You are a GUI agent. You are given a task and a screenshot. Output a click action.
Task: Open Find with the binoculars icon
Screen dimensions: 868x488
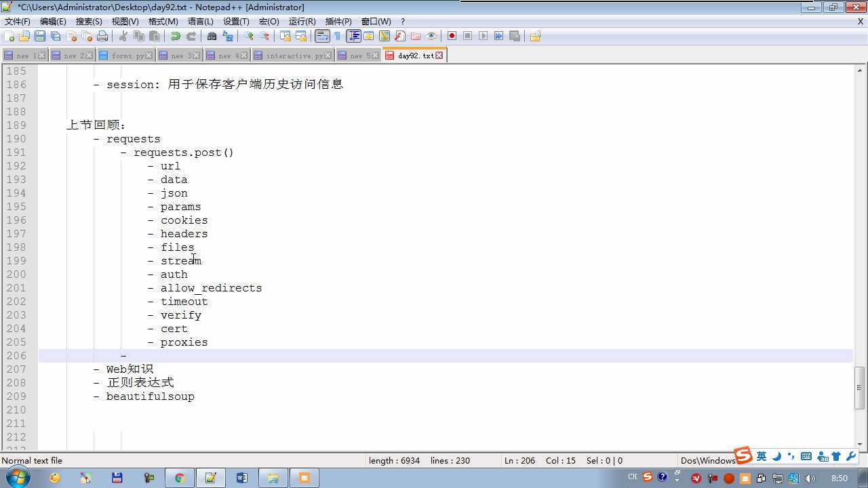pos(212,36)
